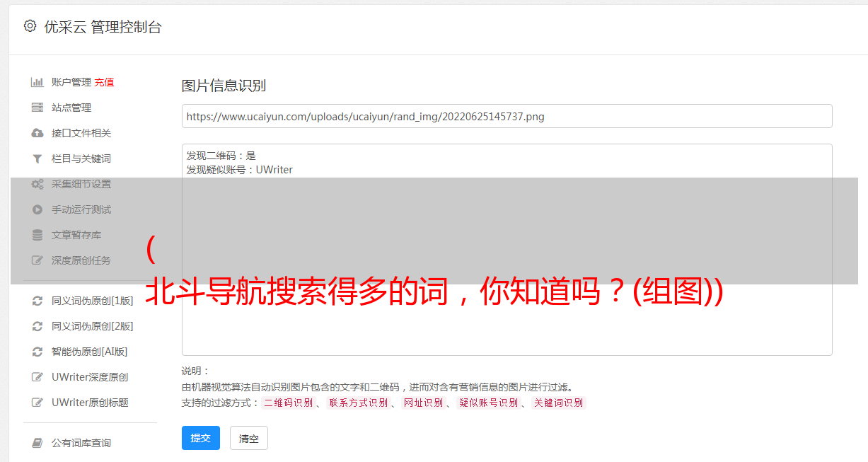Click the gear icon beside 优采云 管理控制台

[30, 26]
